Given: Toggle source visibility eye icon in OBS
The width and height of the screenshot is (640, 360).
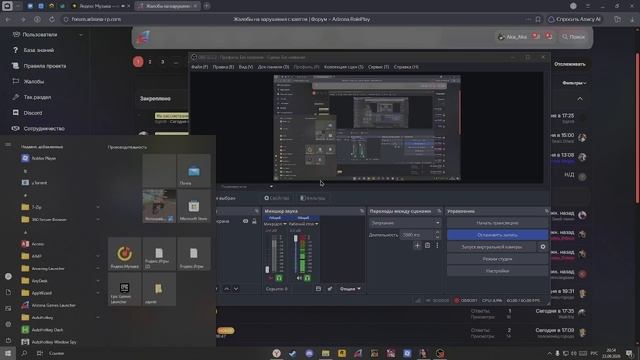Looking at the screenshot, I should click(x=245, y=221).
